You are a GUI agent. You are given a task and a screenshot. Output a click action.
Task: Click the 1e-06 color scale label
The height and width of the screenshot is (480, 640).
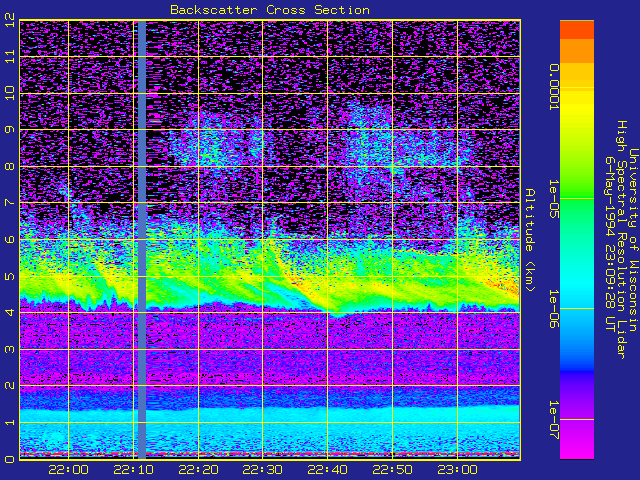553,309
